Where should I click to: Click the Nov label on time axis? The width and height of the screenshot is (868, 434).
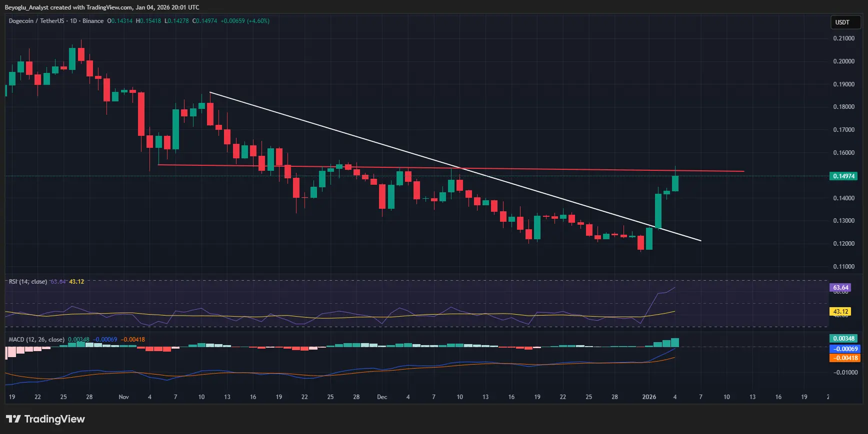click(x=123, y=397)
